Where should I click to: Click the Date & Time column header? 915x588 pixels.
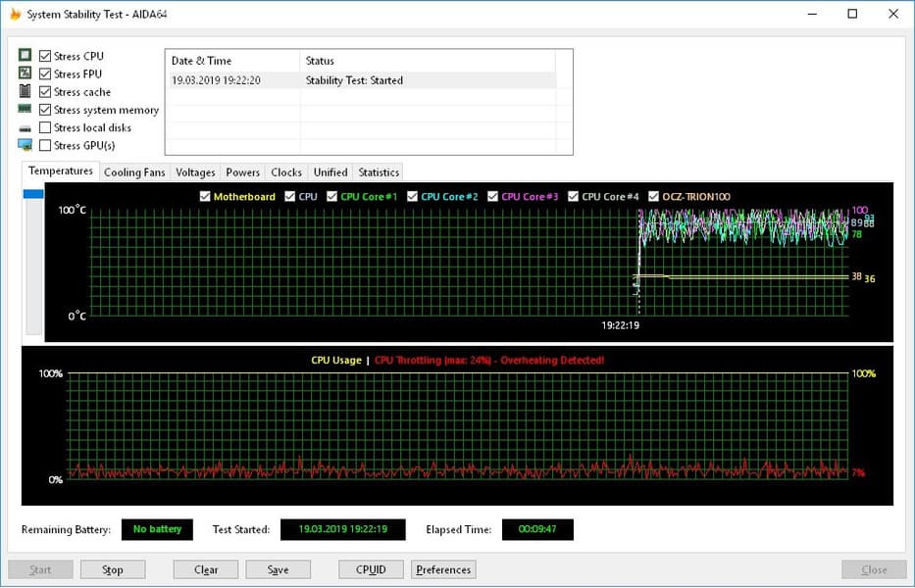point(232,61)
